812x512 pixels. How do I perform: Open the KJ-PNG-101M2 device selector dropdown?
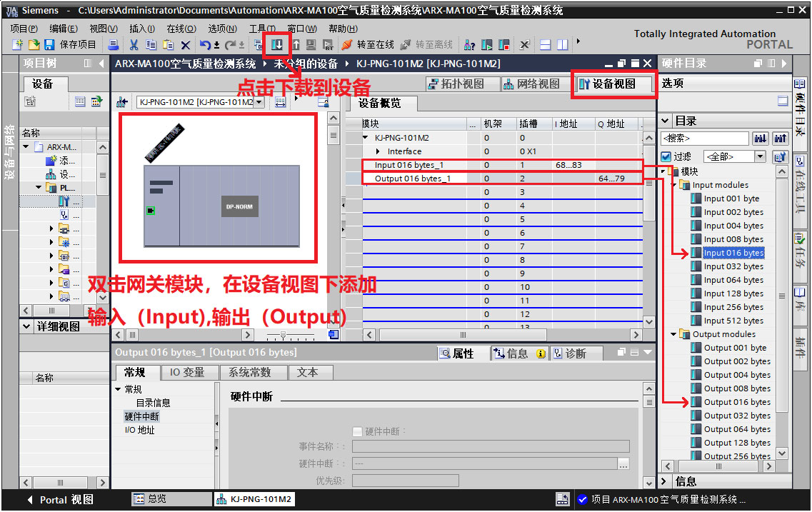click(259, 103)
